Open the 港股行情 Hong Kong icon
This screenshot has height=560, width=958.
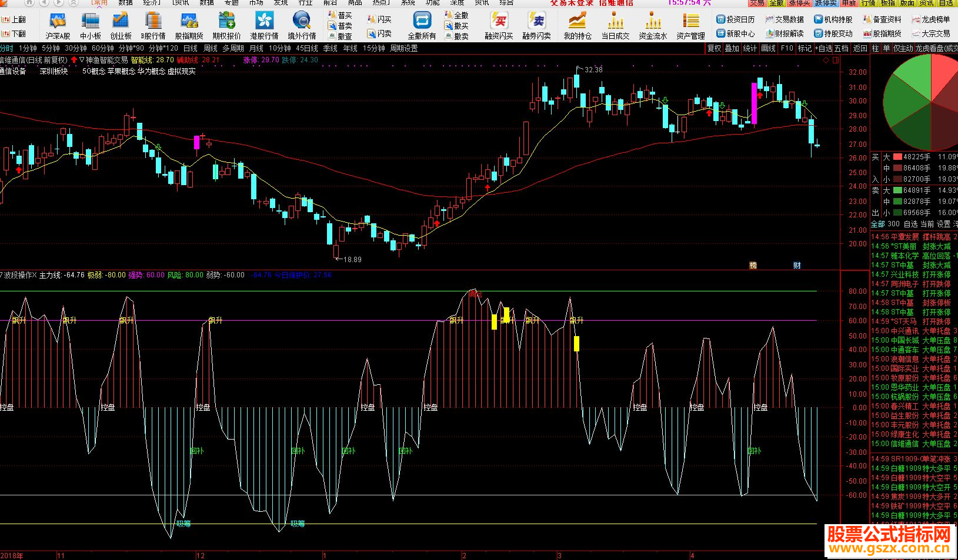point(264,26)
